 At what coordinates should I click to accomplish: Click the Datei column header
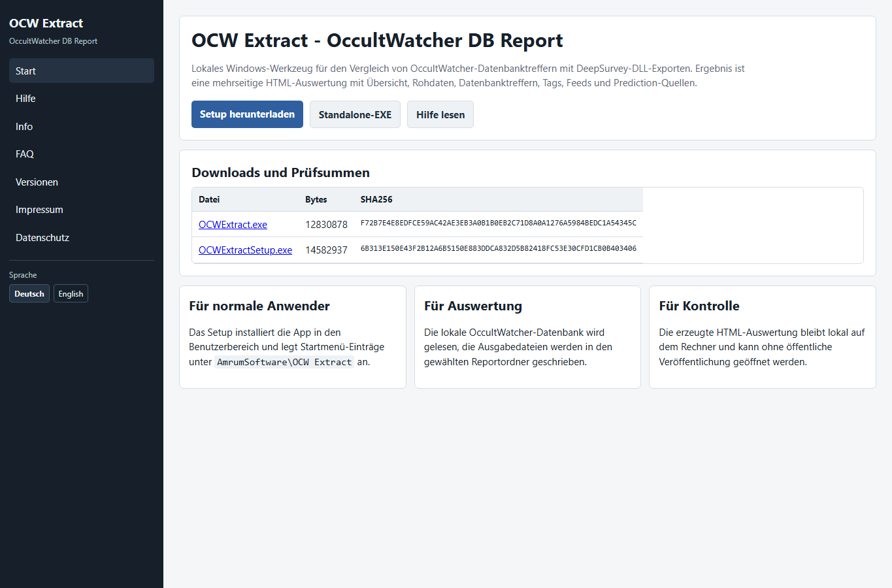pos(209,200)
